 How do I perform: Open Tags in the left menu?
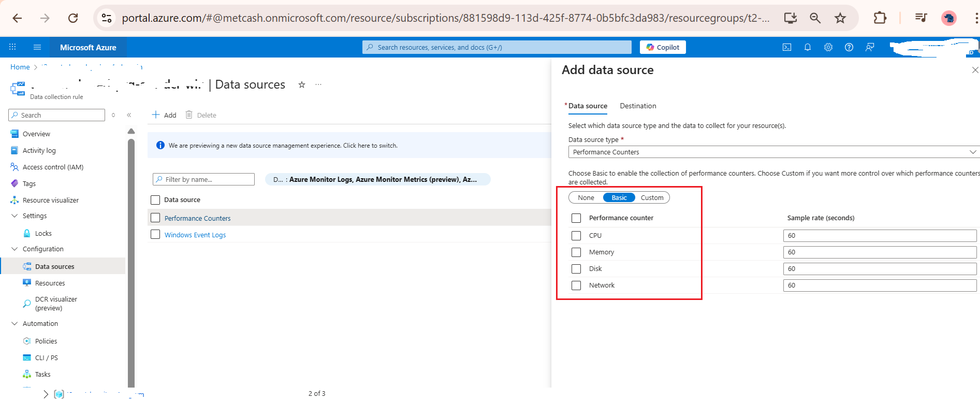tap(29, 183)
